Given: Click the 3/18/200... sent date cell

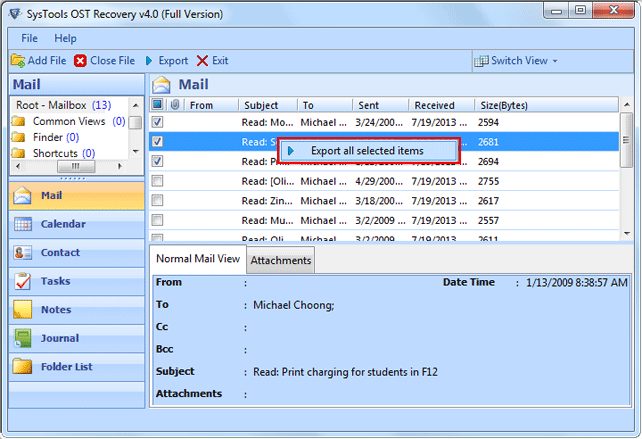Looking at the screenshot, I should click(x=379, y=201).
